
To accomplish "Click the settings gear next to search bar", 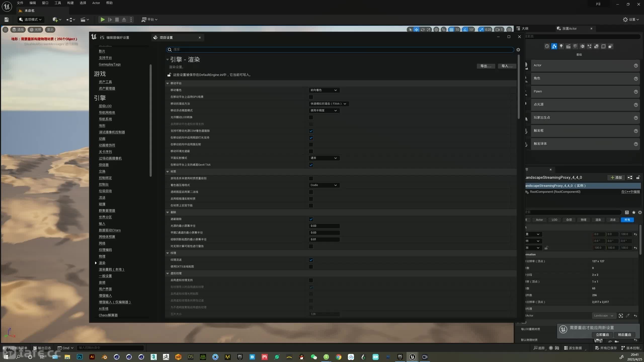I will pyautogui.click(x=518, y=50).
